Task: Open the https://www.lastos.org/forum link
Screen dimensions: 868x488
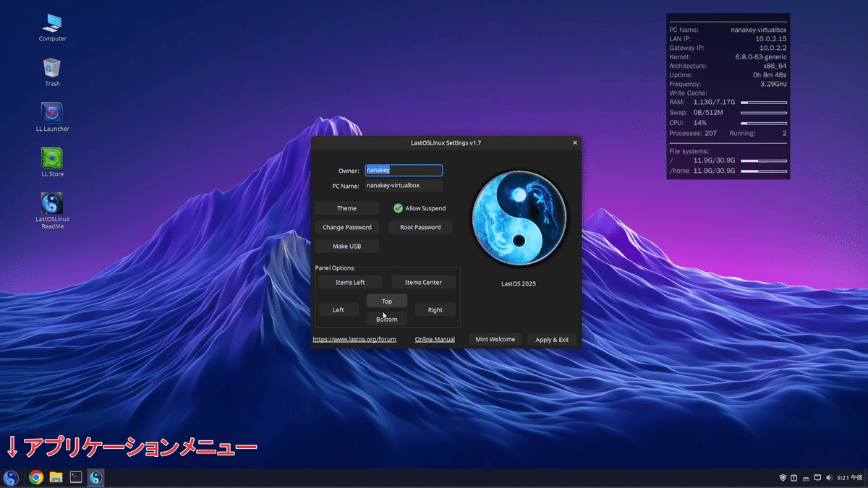Action: [355, 339]
